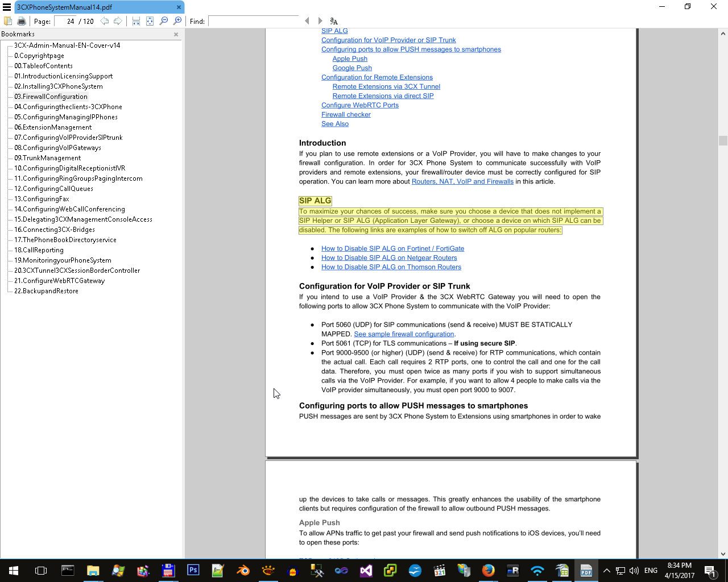Open bookmark 09.TrunkManagement

pos(48,158)
